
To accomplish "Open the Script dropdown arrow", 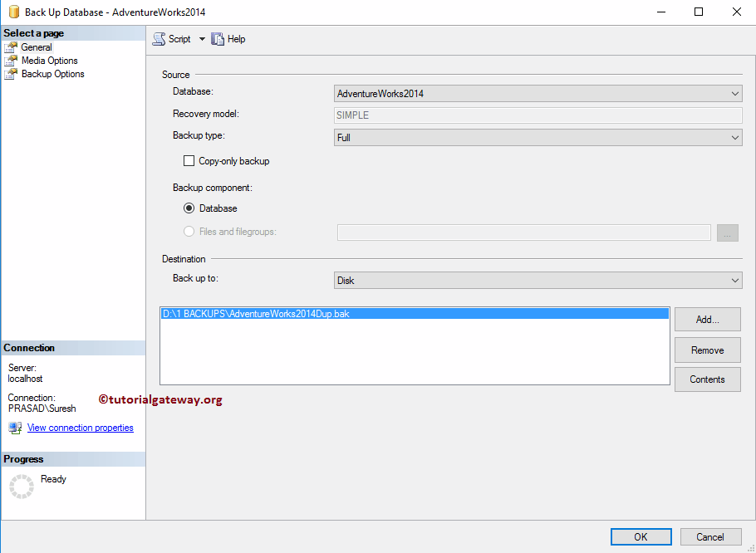I will [x=202, y=39].
